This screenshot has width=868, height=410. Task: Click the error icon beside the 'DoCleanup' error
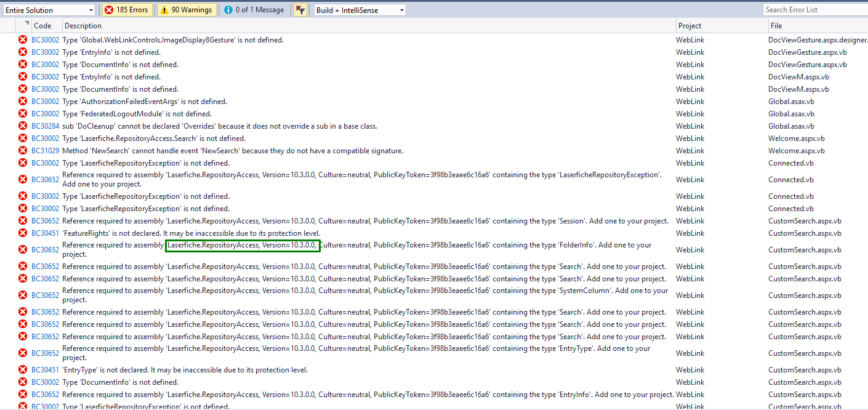23,126
